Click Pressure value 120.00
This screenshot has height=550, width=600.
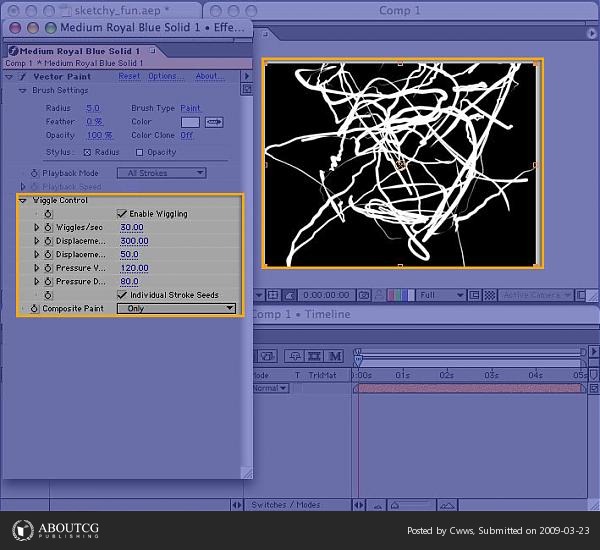tap(134, 268)
